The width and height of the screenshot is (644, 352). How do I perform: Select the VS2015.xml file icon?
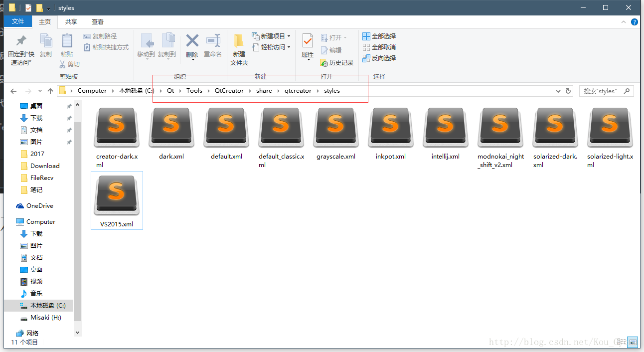(117, 195)
